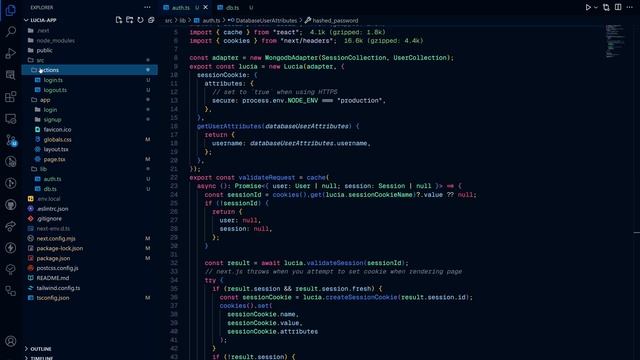Open Source Control view with badge
640x360 pixels.
pos(11,140)
